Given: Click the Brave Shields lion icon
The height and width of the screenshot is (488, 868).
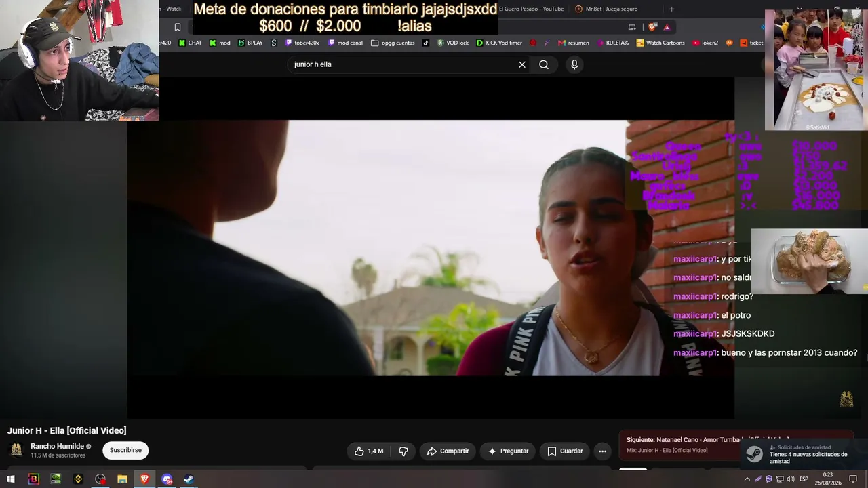Looking at the screenshot, I should 652,27.
